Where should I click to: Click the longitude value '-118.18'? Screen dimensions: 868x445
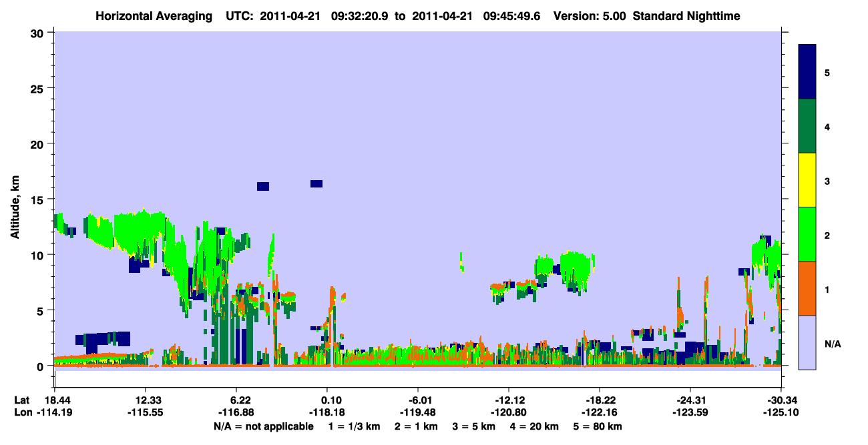327,412
